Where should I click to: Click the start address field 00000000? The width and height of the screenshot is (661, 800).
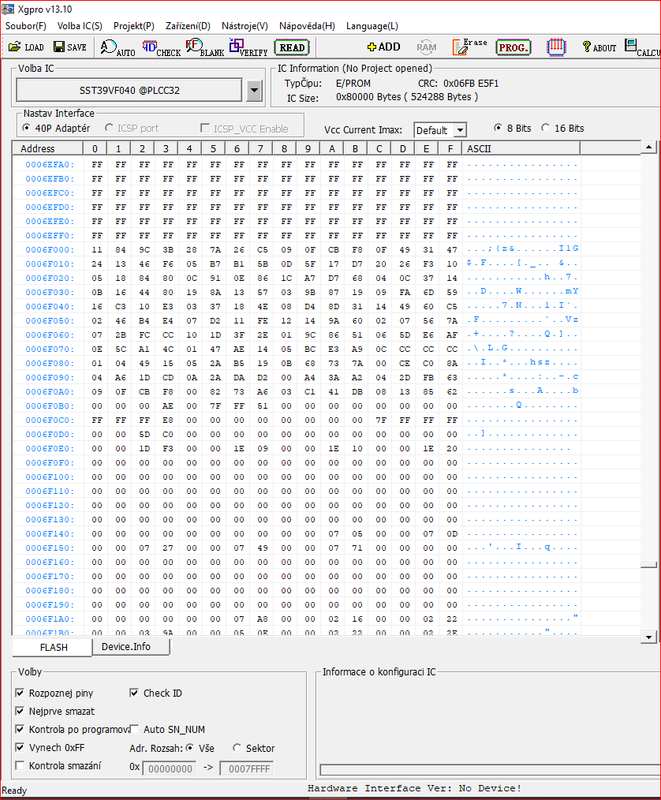[x=170, y=768]
